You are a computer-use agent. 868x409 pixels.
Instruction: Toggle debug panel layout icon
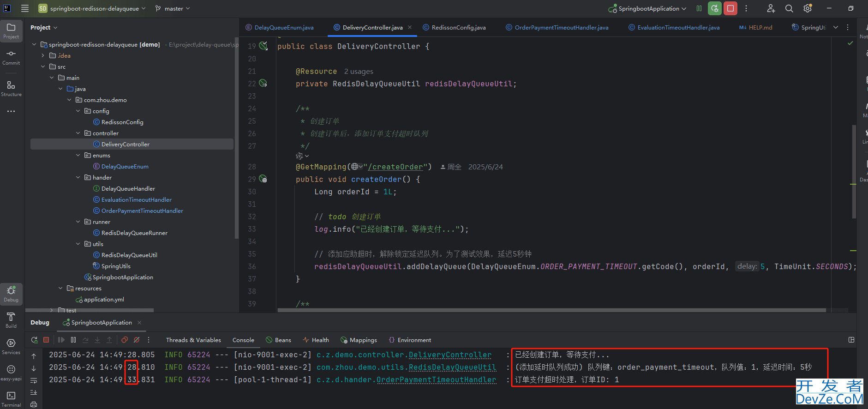pos(851,340)
